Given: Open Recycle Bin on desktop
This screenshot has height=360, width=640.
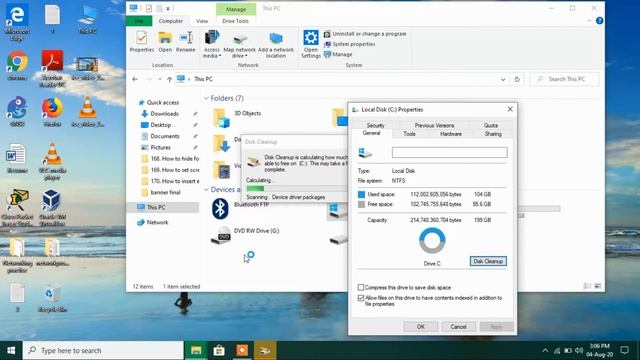Looking at the screenshot, I should click(x=52, y=299).
